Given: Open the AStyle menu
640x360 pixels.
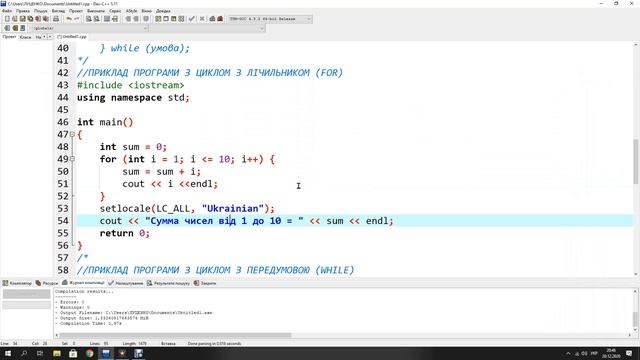Looking at the screenshot, I should pos(131,11).
